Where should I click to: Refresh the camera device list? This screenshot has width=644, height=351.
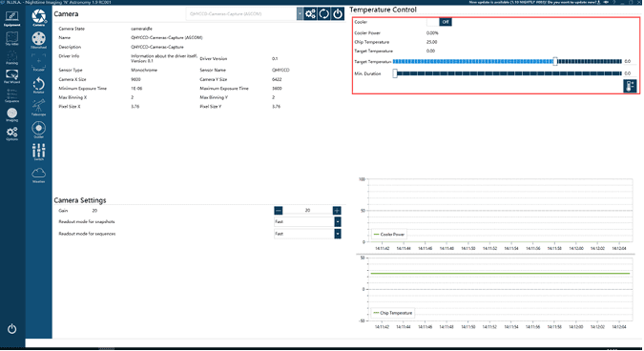tap(324, 13)
